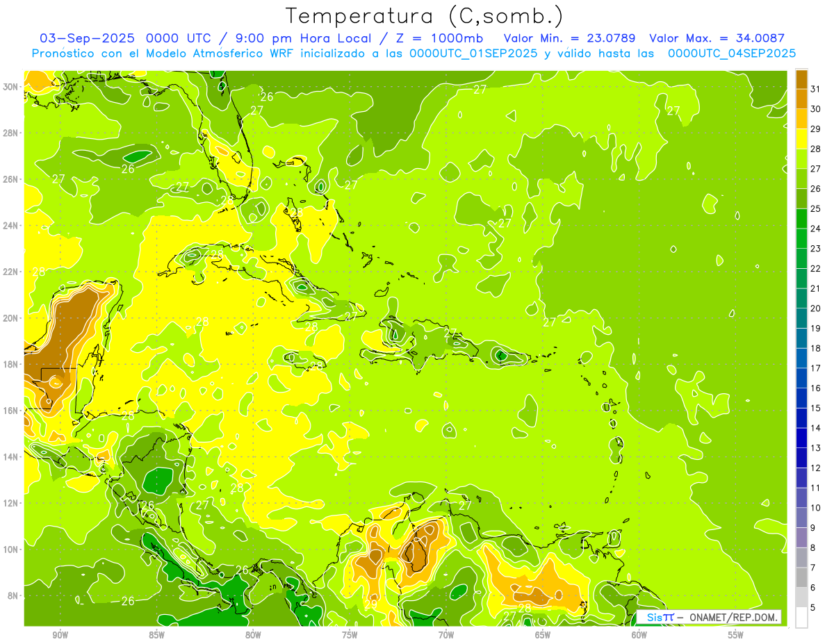Click the white legend swatch below 5
The height and width of the screenshot is (644, 834).
801,618
